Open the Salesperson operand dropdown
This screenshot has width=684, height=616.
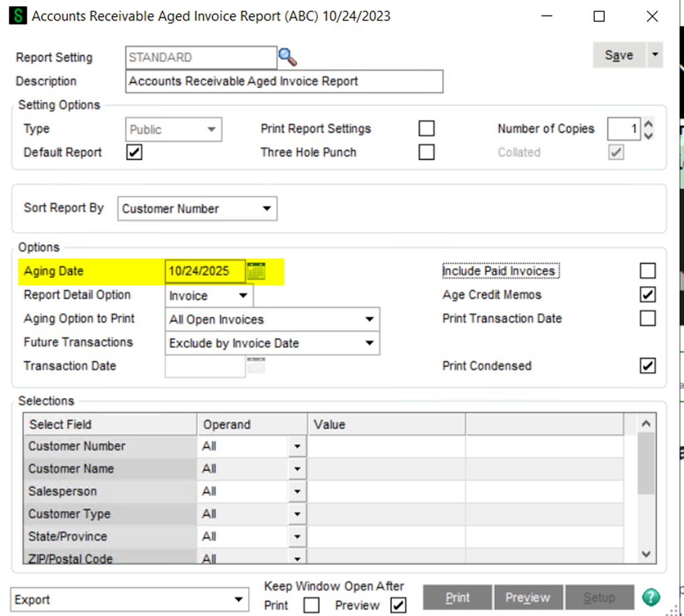coord(297,491)
